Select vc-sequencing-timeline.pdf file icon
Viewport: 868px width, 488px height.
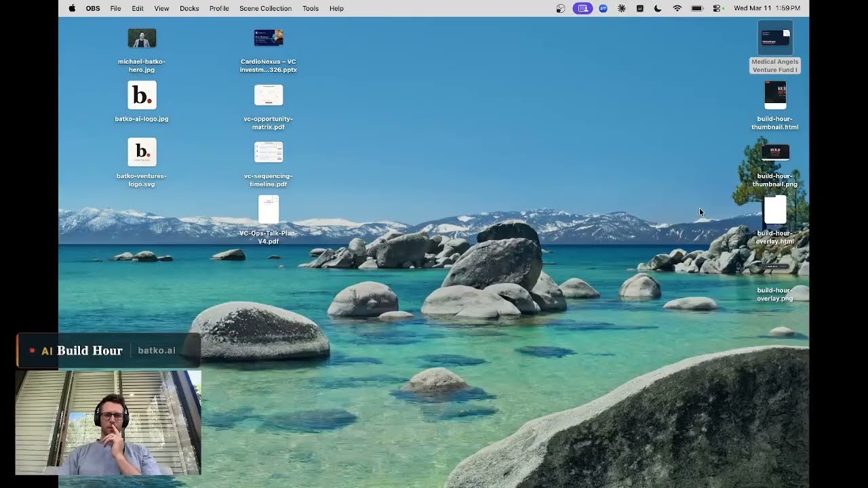[x=269, y=152]
